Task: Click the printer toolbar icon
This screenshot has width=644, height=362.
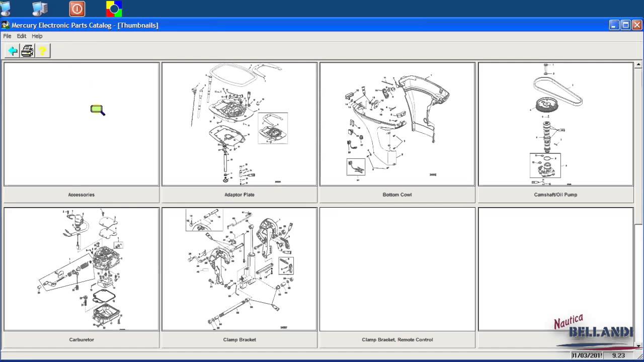Action: (x=27, y=51)
